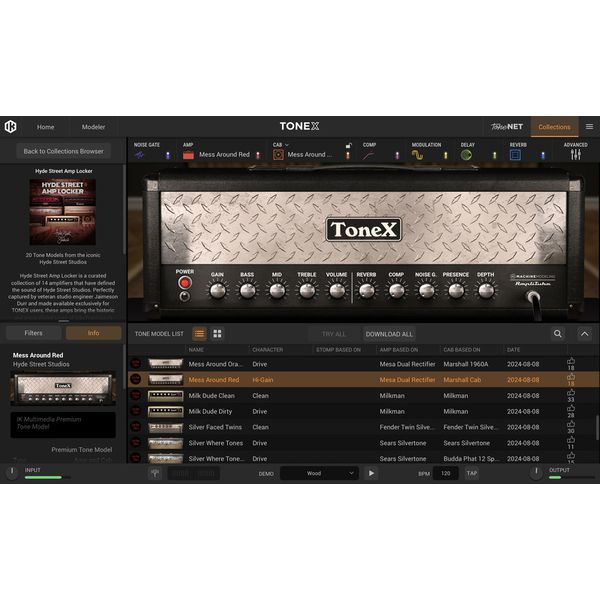600x600 pixels.
Task: Select the Milk Dude Dirty row
Action: point(364,411)
